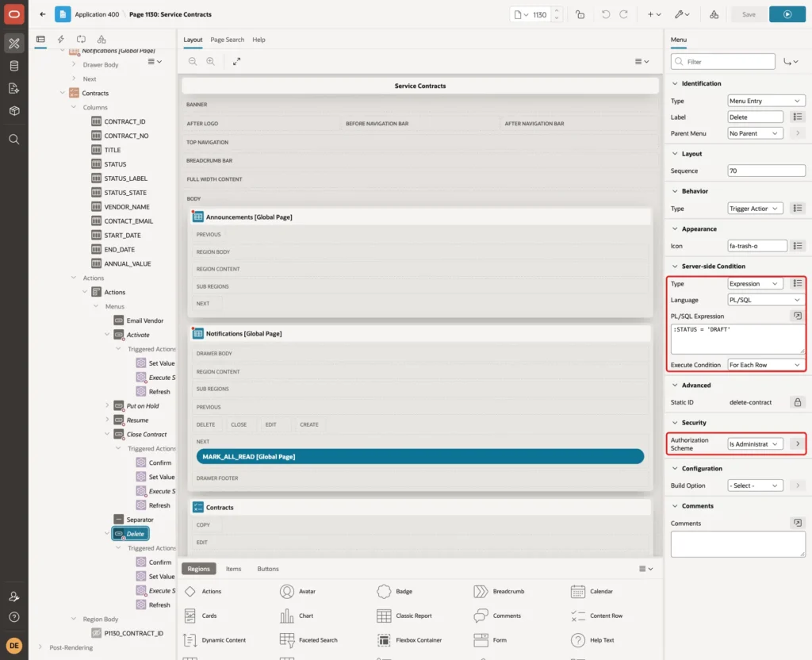The height and width of the screenshot is (660, 812).
Task: Expand layout to full screen
Action: [236, 61]
